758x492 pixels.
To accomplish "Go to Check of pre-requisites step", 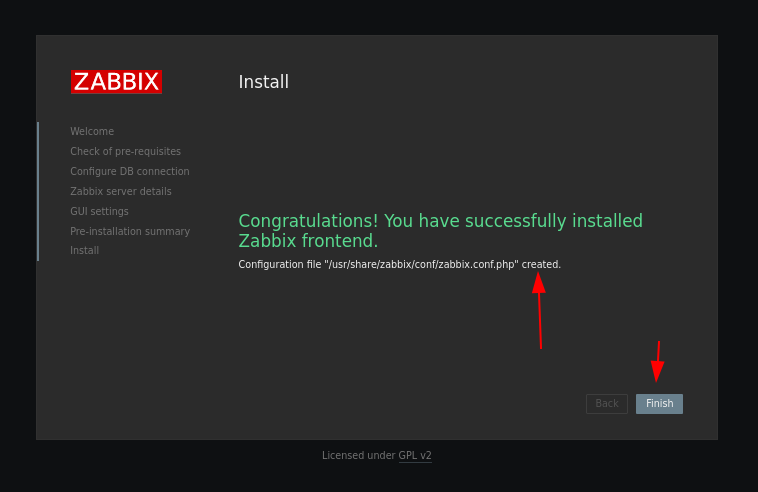I will pyautogui.click(x=125, y=151).
